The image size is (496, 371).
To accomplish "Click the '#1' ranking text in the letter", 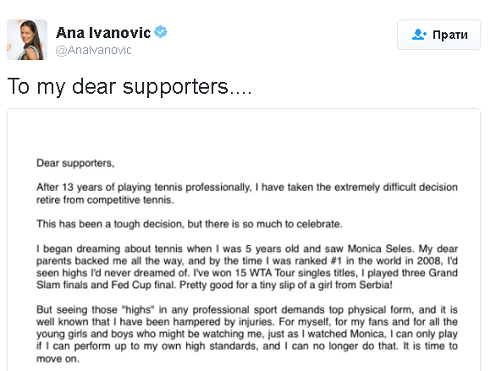I will (336, 261).
